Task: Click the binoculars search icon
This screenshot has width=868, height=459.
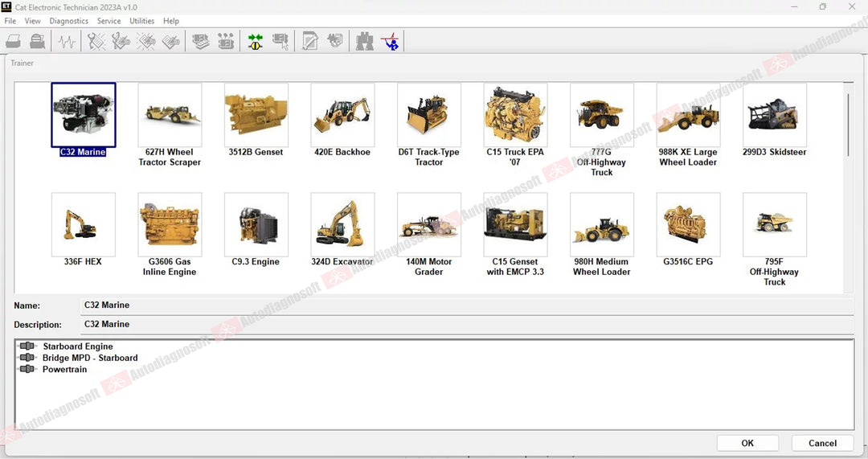Action: [x=364, y=42]
